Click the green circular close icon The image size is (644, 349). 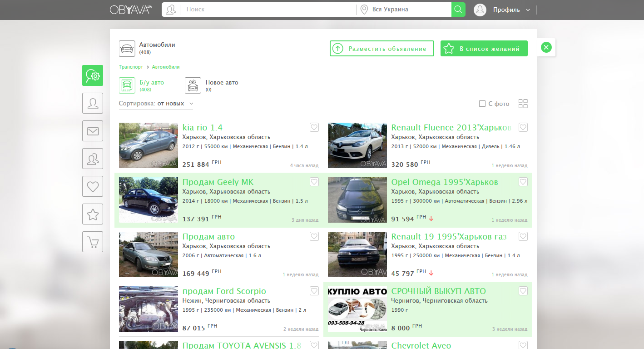tap(546, 47)
